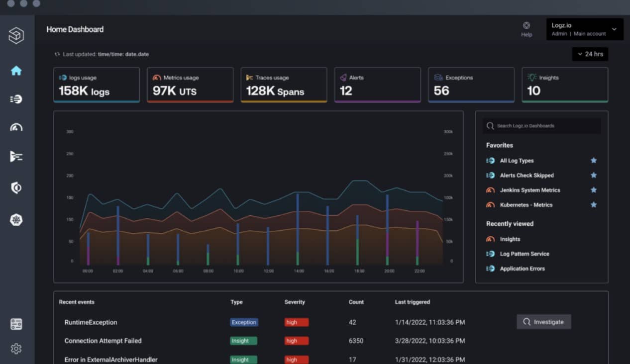630x364 pixels.
Task: Open the Home section from the sidebar
Action: 16,71
